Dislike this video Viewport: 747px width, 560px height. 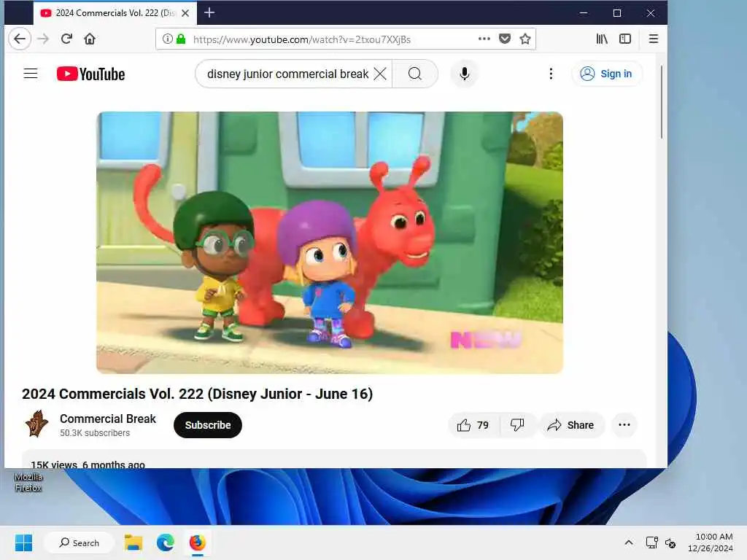[517, 425]
